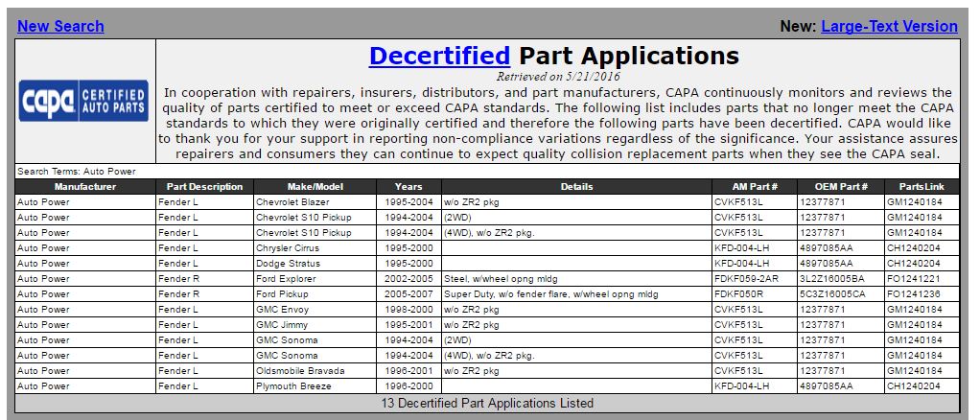Select the Chrysler Cirrus cell
980x420 pixels.
point(315,248)
